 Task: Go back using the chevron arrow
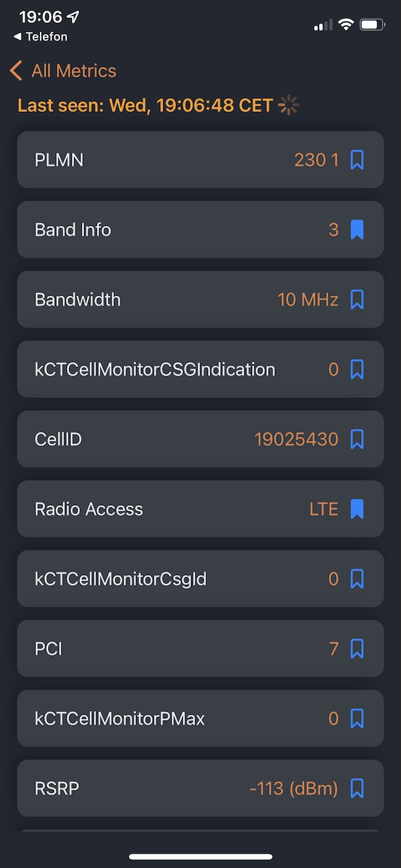pyautogui.click(x=16, y=71)
